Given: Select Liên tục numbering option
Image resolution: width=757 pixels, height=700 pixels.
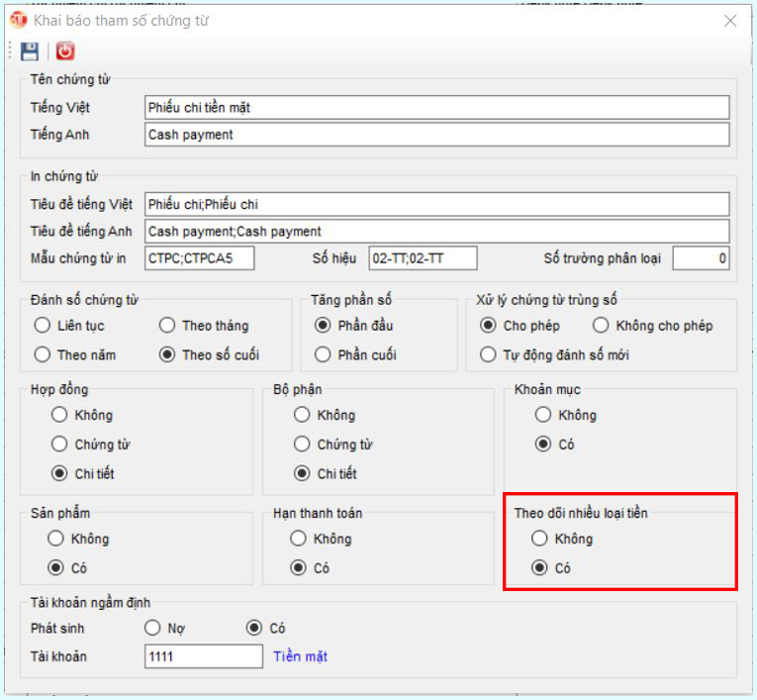Looking at the screenshot, I should click(42, 326).
